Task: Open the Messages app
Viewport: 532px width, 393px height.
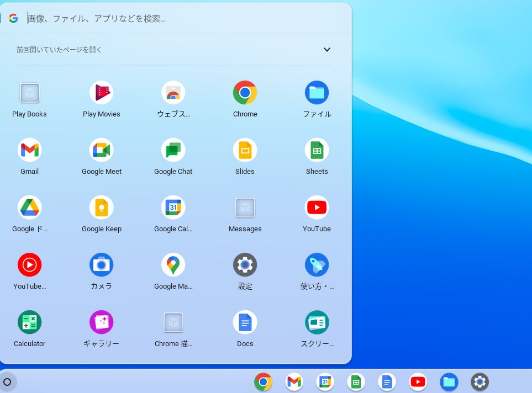Action: 245,207
